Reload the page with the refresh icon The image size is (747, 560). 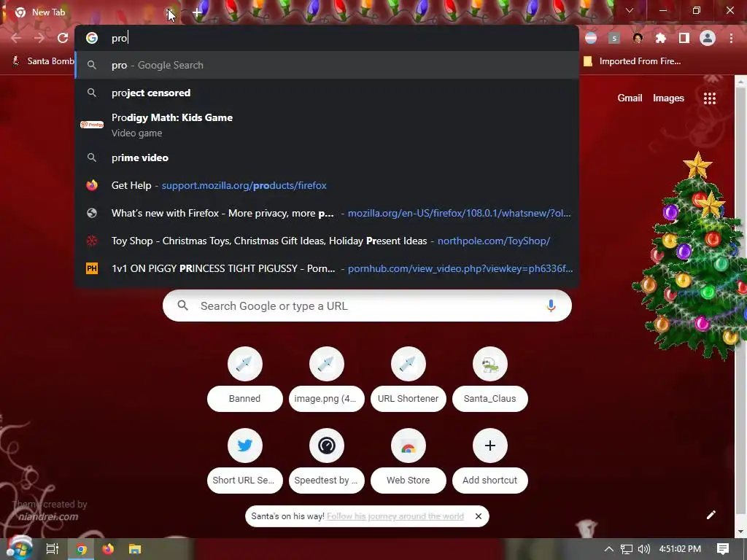[63, 38]
